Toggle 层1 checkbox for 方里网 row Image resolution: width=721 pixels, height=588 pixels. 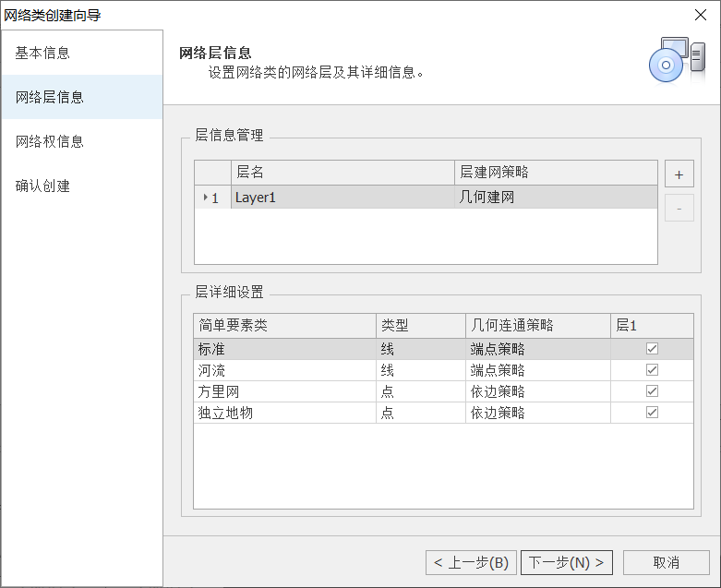[x=652, y=390]
